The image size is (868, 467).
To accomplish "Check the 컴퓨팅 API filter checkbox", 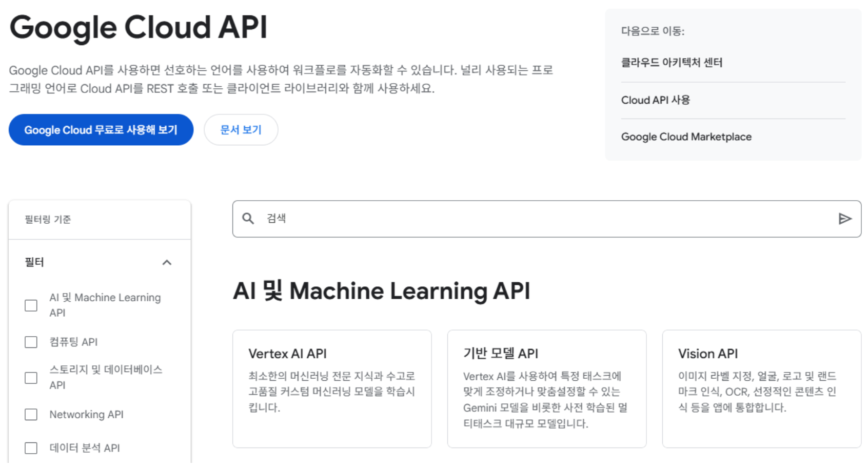I will point(31,342).
